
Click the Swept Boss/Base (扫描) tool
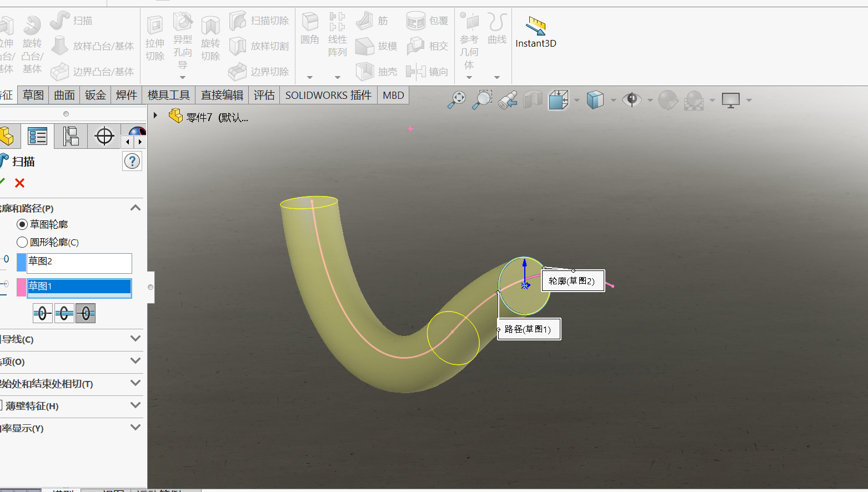click(x=71, y=21)
